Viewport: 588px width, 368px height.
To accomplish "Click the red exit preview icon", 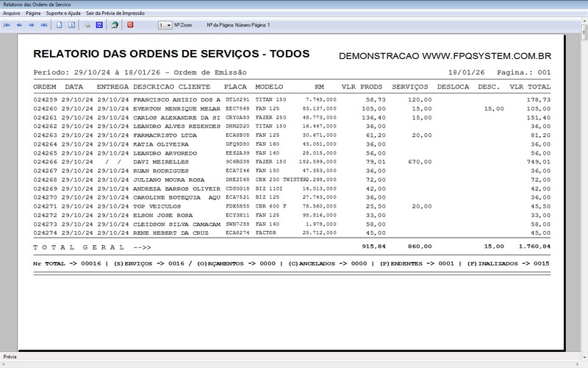I will [130, 25].
